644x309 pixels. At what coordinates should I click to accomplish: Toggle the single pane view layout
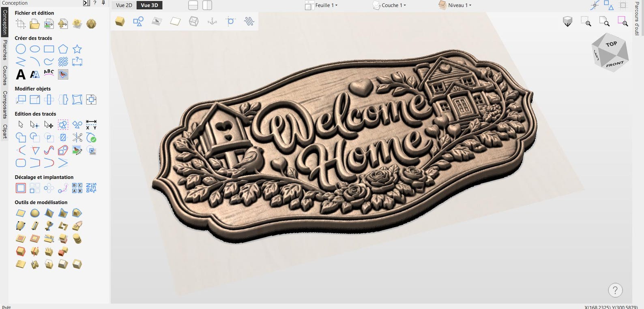pos(193,5)
